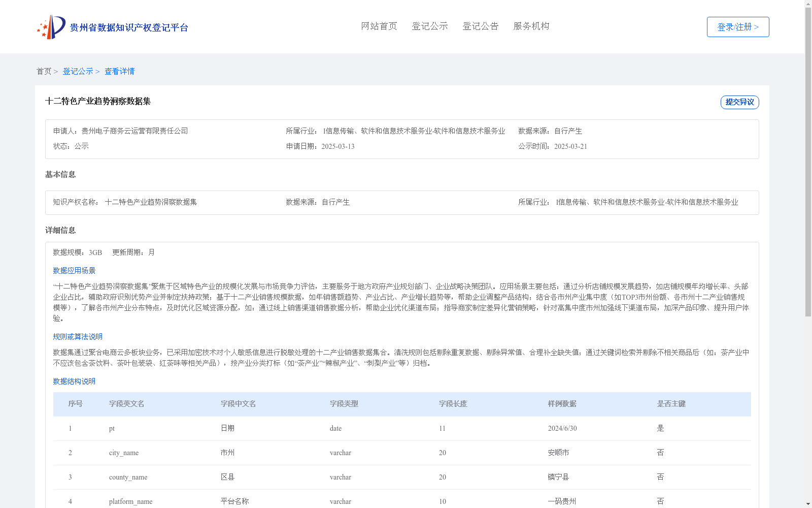Follow the 登记公示 breadcrumb link
Viewport: 812px width, 508px height.
78,72
